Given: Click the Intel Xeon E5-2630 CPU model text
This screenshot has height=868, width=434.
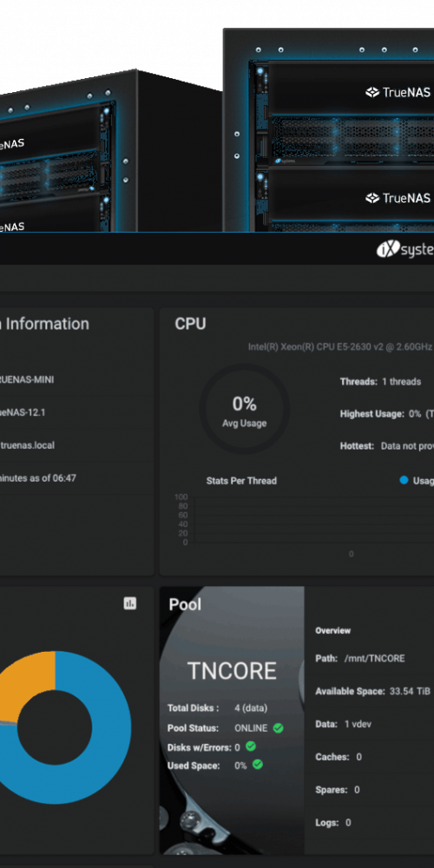Looking at the screenshot, I should point(340,347).
